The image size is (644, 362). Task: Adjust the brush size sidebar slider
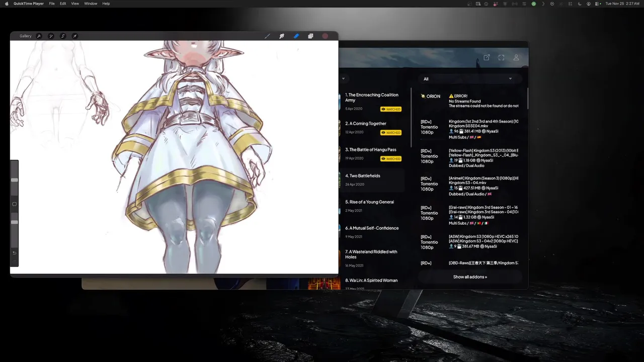pos(15,180)
